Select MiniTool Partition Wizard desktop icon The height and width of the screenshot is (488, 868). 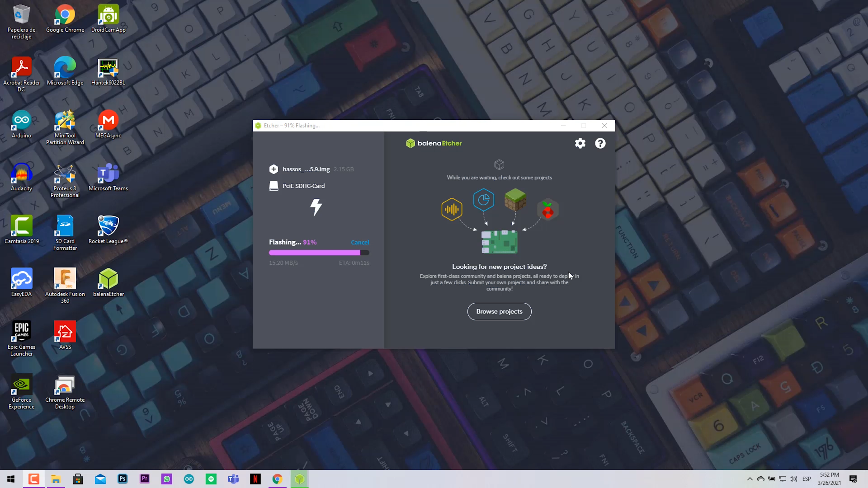(65, 127)
